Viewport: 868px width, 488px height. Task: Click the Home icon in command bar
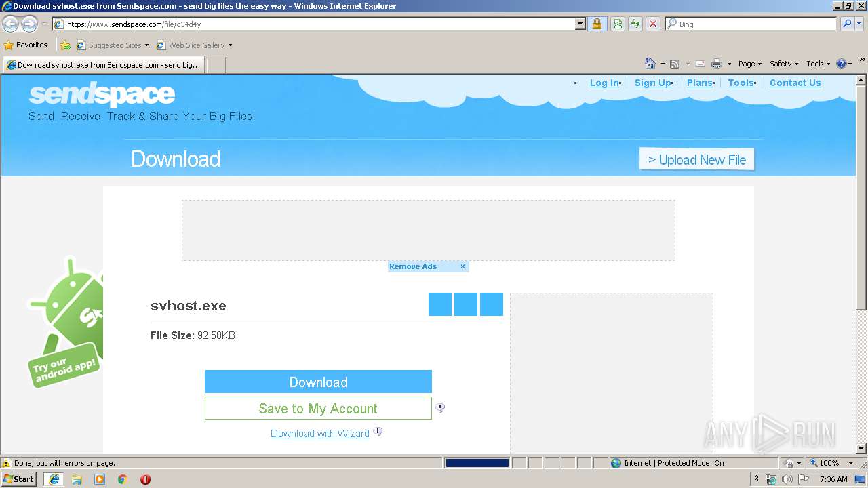[650, 64]
